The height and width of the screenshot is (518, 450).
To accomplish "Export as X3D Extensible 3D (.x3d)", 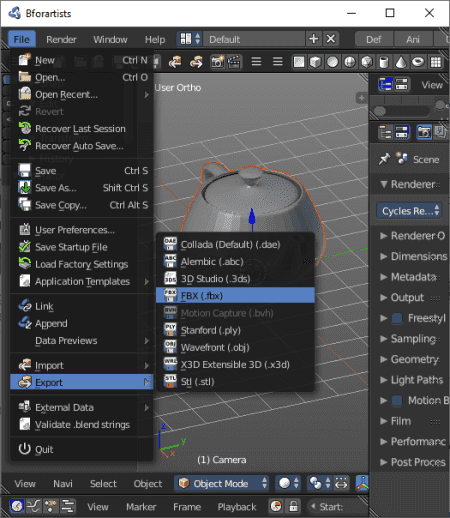I will pos(235,365).
